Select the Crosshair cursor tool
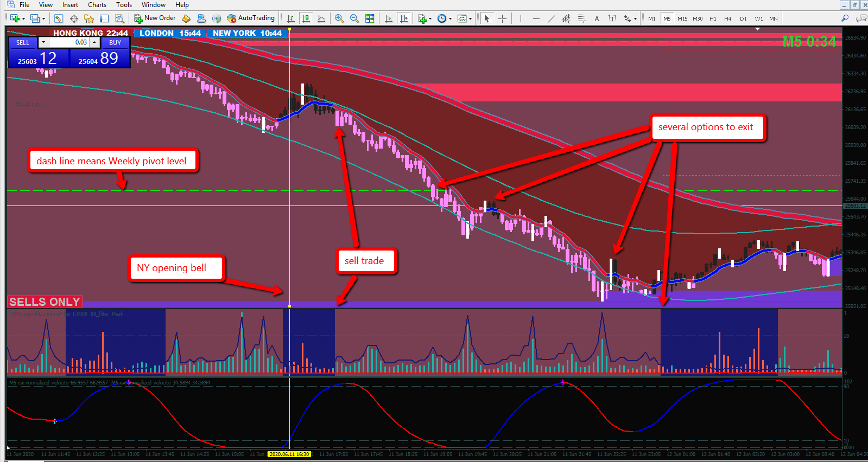Screen dimensions: 868x462 click(x=503, y=18)
